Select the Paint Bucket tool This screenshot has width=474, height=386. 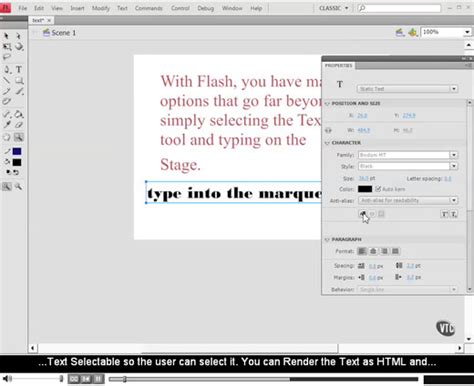[19, 114]
